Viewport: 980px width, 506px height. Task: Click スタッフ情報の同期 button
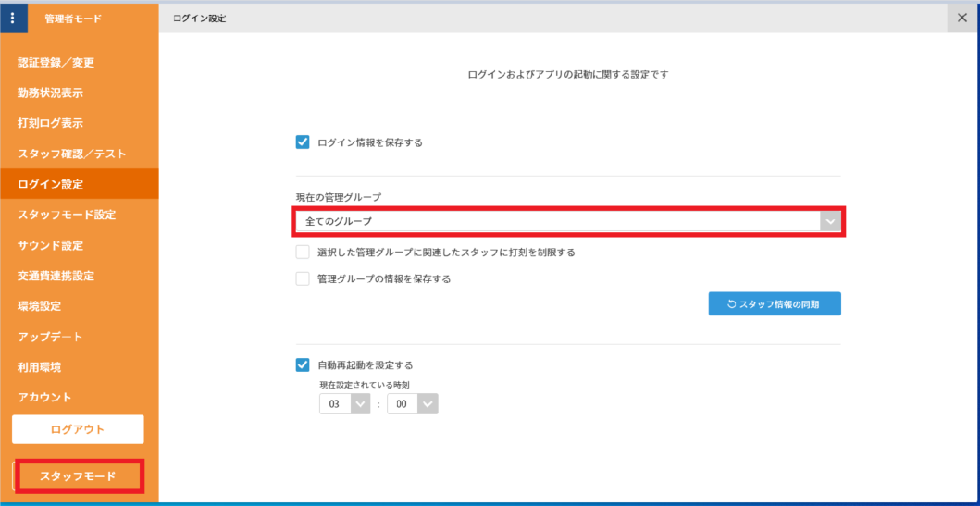[775, 303]
